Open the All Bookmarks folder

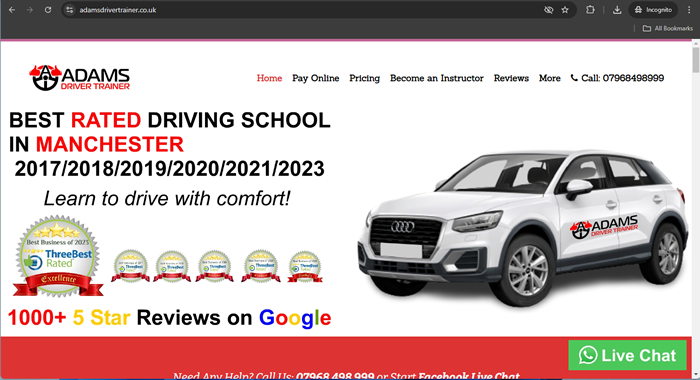(x=668, y=28)
